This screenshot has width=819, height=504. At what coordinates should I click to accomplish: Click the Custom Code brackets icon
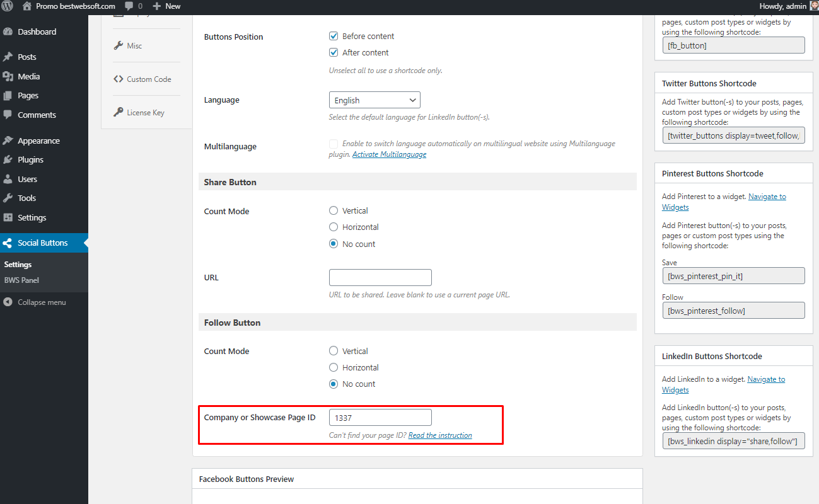(x=119, y=79)
